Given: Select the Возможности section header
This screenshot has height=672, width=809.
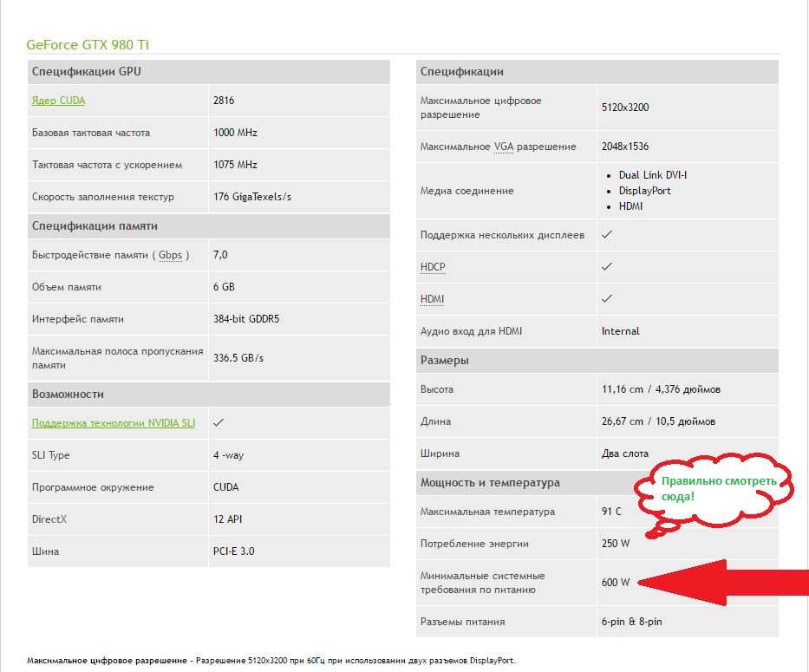Looking at the screenshot, I should [x=68, y=394].
